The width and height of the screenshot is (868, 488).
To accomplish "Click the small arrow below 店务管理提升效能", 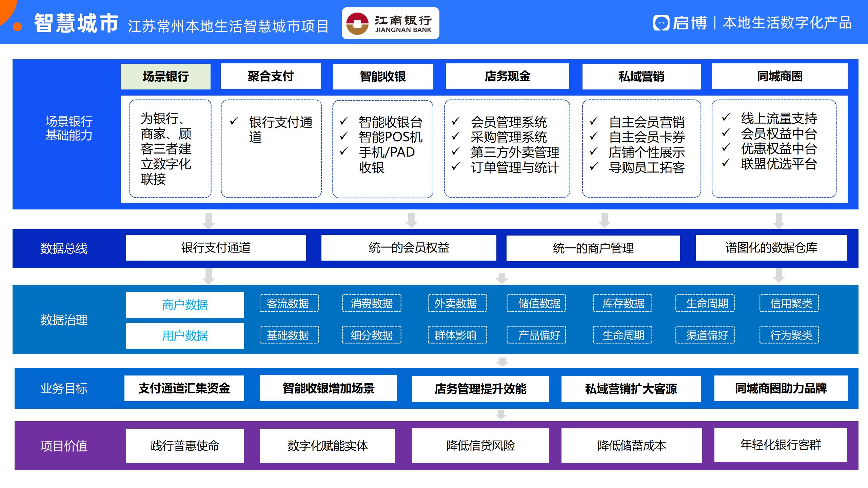I will pos(501,414).
